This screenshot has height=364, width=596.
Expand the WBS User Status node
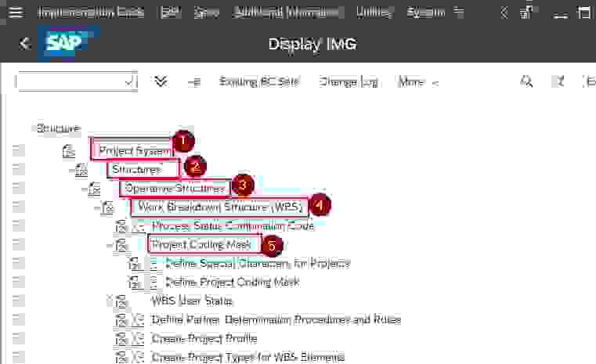(110, 301)
